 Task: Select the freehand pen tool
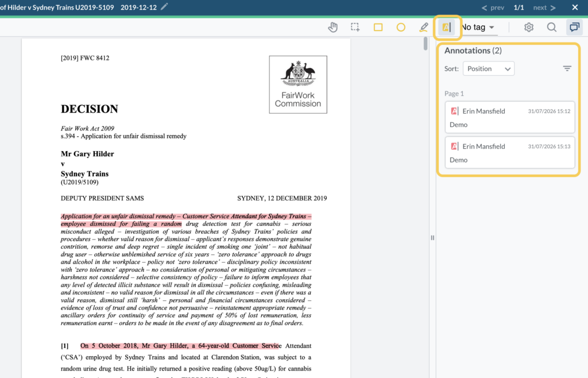pyautogui.click(x=424, y=27)
